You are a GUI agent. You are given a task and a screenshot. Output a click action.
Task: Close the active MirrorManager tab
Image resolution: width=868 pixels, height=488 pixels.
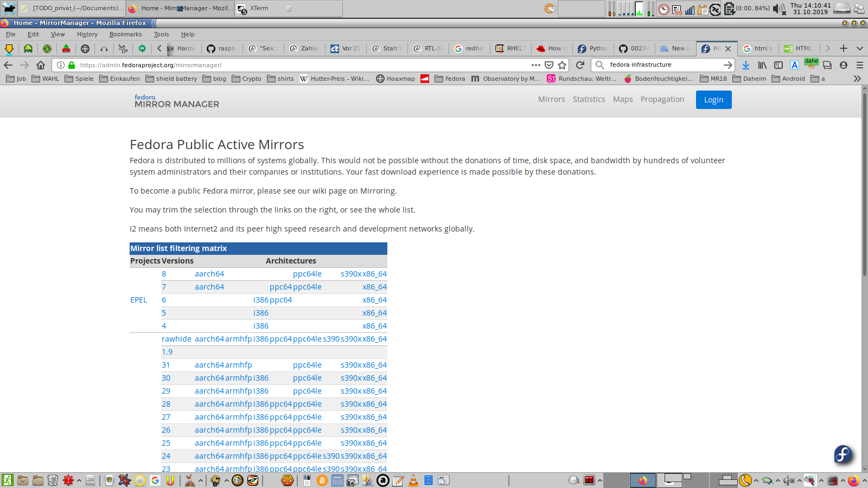click(728, 48)
